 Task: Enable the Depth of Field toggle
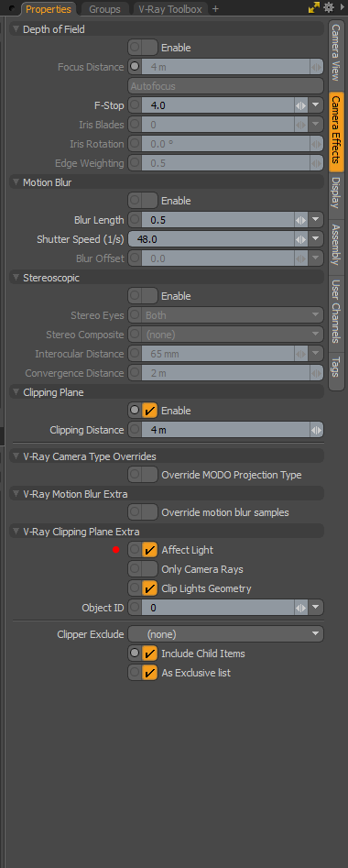pos(143,48)
